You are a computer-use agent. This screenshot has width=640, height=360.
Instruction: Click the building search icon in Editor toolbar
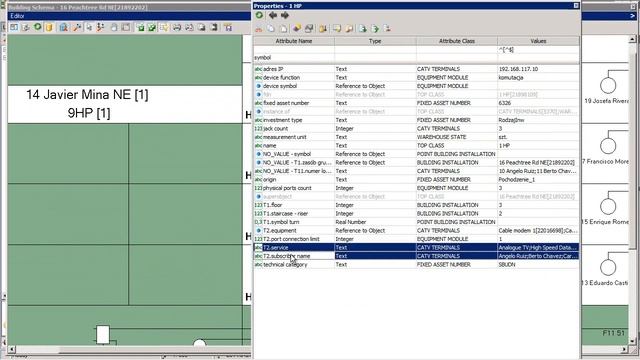tap(63, 27)
